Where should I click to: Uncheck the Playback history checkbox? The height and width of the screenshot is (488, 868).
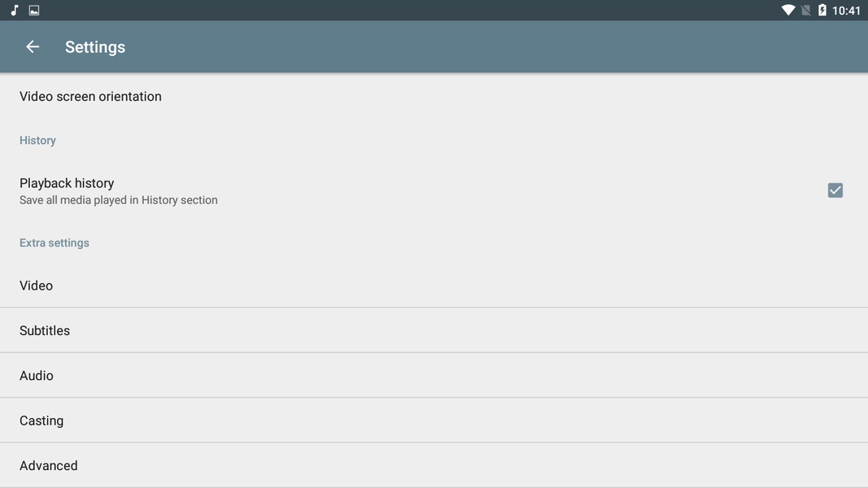click(x=835, y=190)
